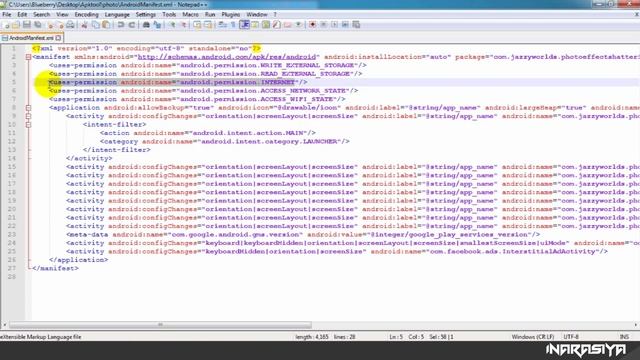Cut selection with the scissors icon
Viewport: 640px width, 360px height.
[x=84, y=25]
